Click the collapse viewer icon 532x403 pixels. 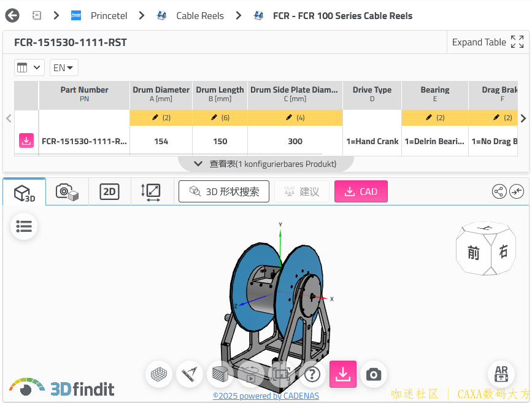pyautogui.click(x=517, y=191)
